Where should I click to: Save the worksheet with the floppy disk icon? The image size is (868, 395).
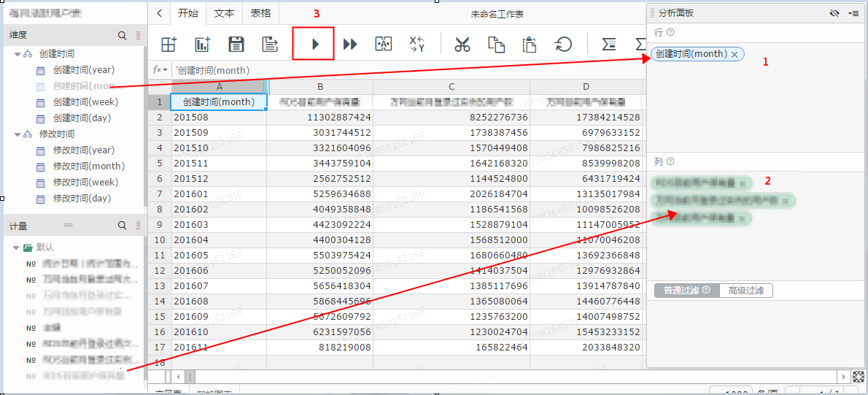(236, 45)
